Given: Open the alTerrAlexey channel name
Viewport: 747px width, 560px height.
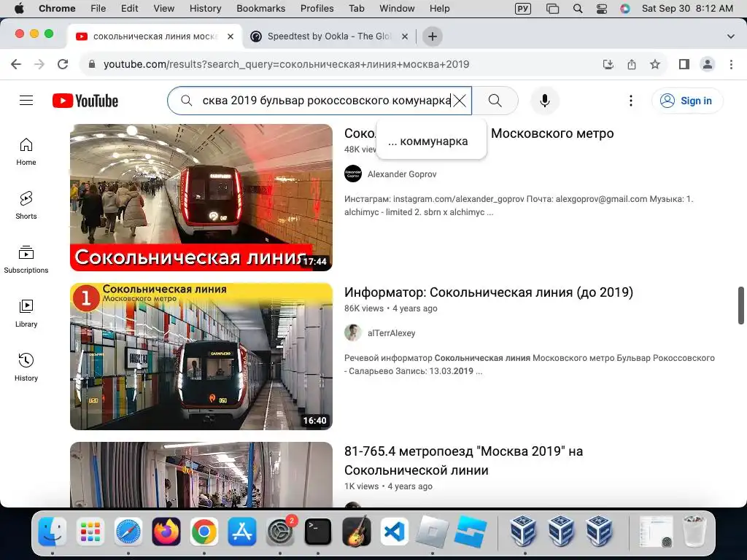Looking at the screenshot, I should pyautogui.click(x=392, y=332).
